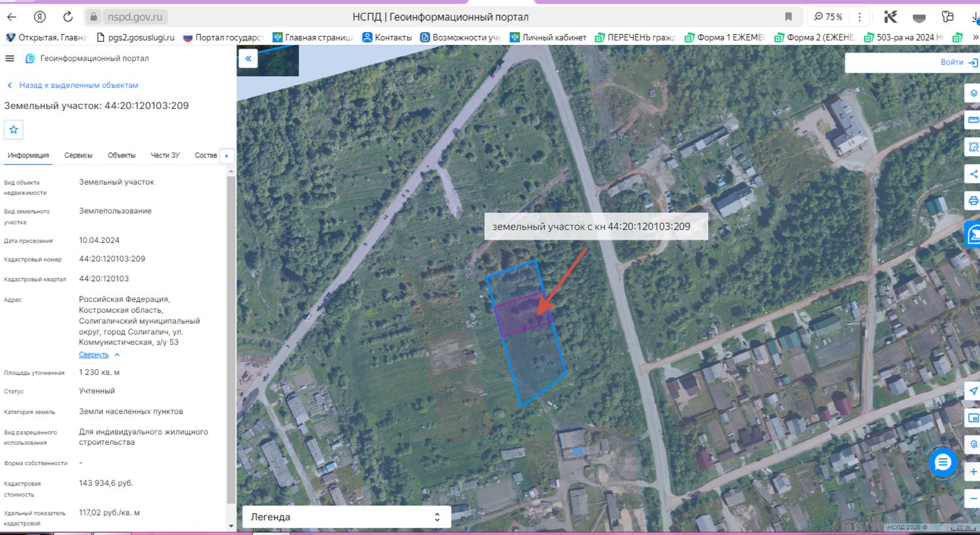
Task: Click the Свернуть link under the address
Action: [94, 355]
